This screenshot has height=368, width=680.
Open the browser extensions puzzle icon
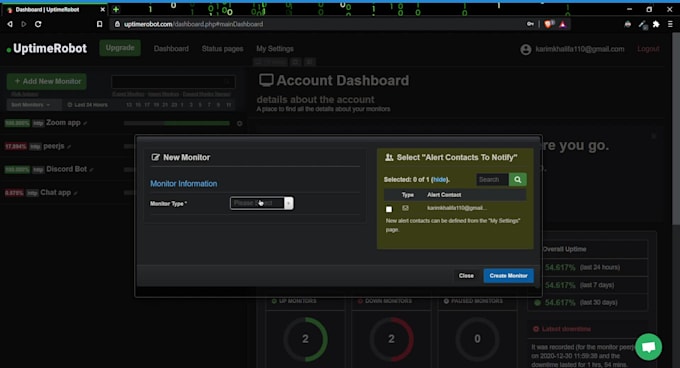point(656,24)
